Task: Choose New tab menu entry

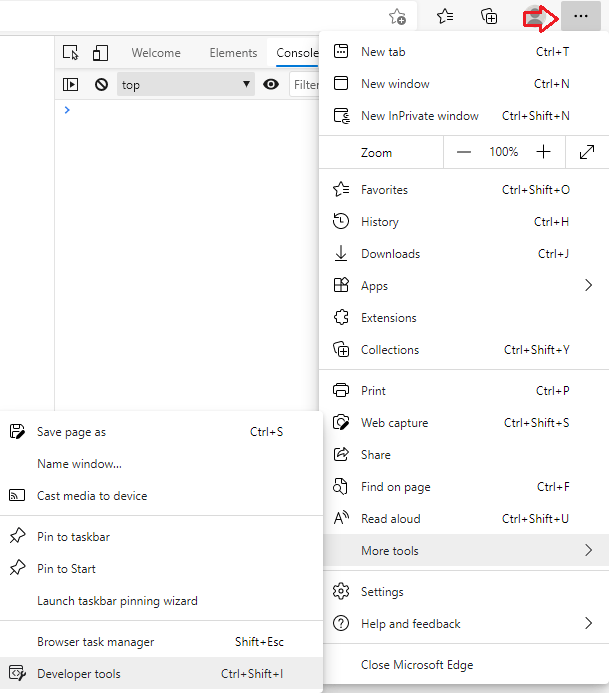Action: point(464,52)
